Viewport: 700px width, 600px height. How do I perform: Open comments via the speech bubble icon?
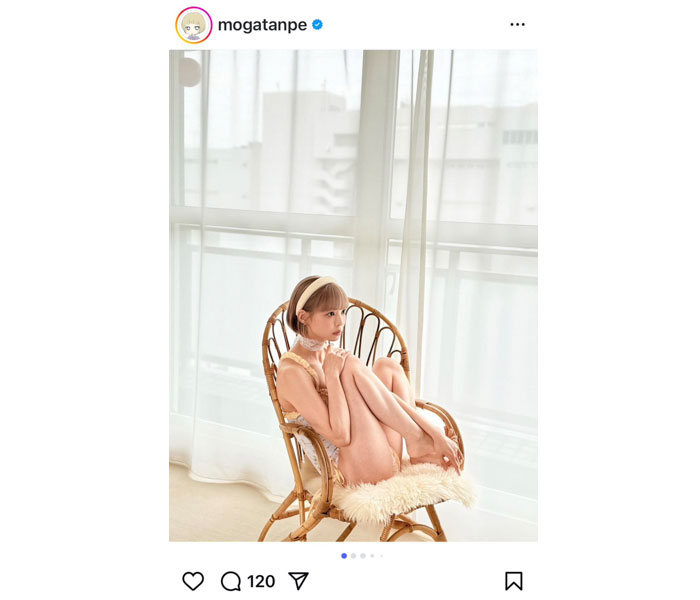231,581
